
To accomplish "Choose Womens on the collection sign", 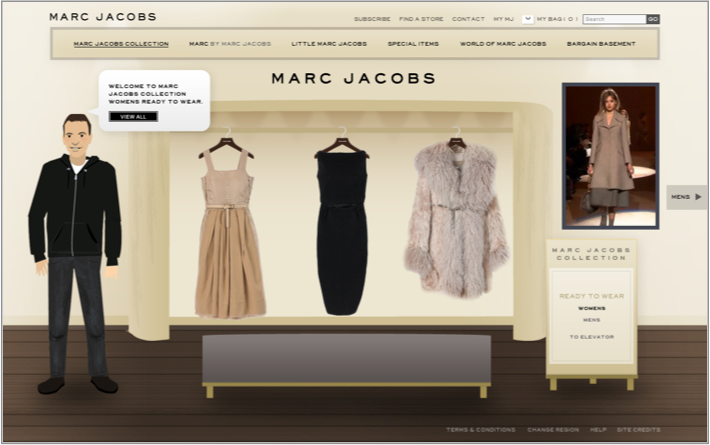I will coord(591,308).
